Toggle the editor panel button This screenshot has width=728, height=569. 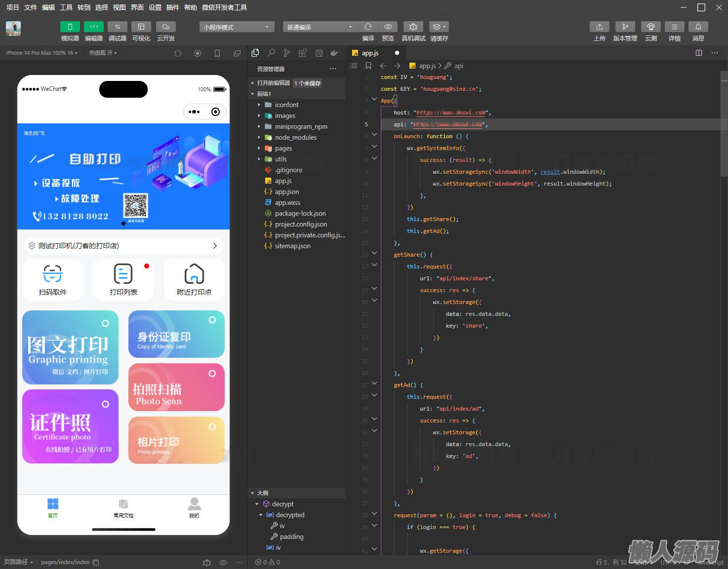[x=93, y=27]
